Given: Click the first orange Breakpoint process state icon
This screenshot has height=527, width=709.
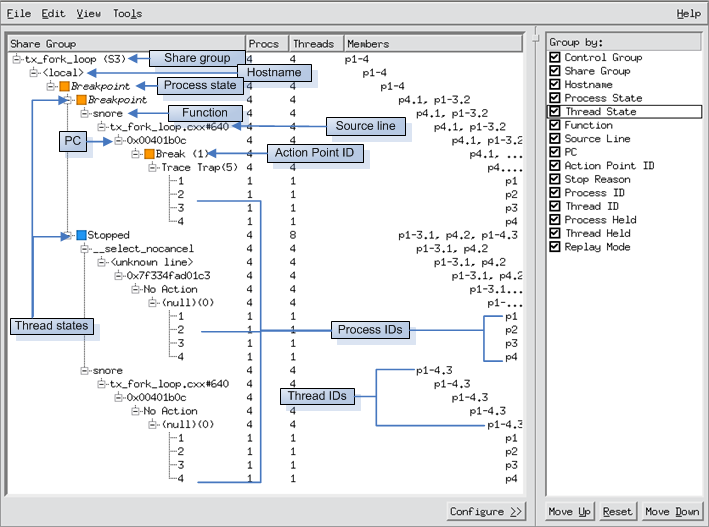Looking at the screenshot, I should click(x=64, y=87).
